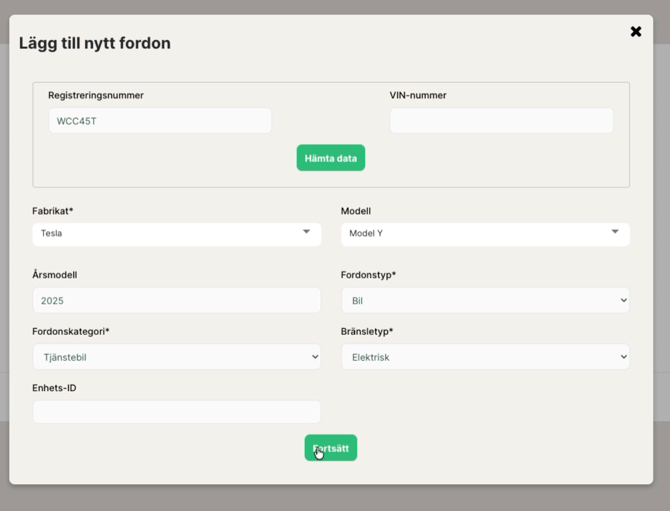Viewport: 670px width, 511px height.
Task: Click the Bränsletyp* label text
Action: tap(367, 331)
